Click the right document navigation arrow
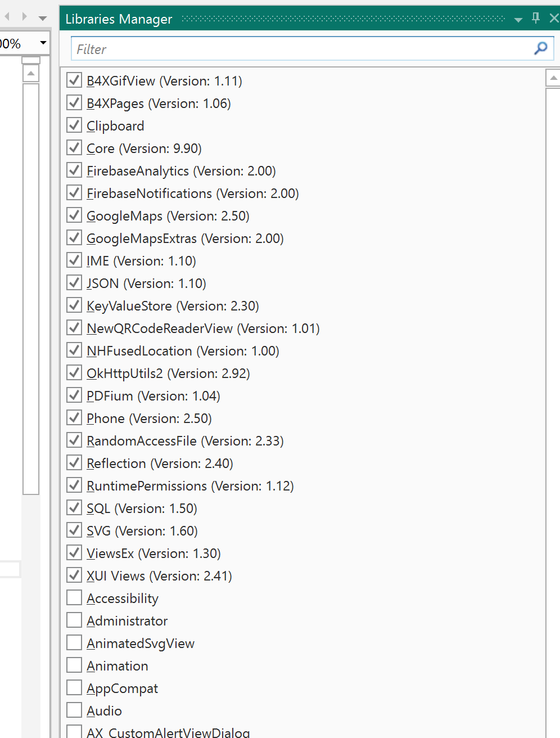Image resolution: width=560 pixels, height=738 pixels. (x=24, y=17)
